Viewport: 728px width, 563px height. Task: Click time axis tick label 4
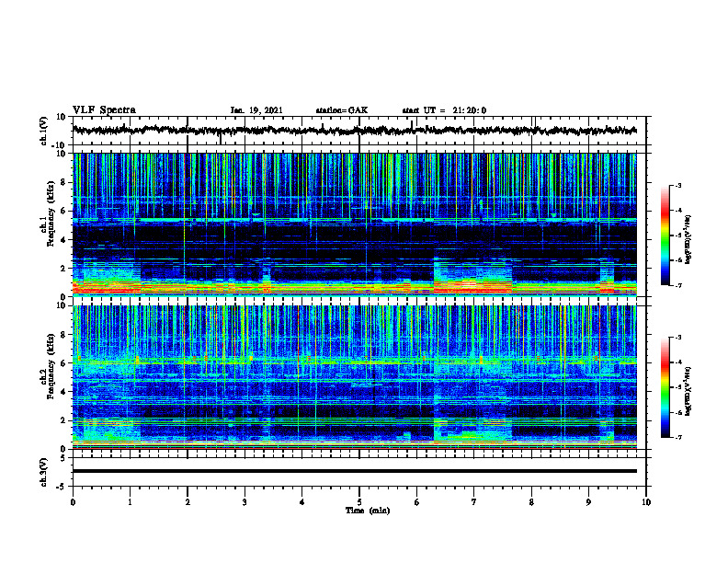point(302,502)
